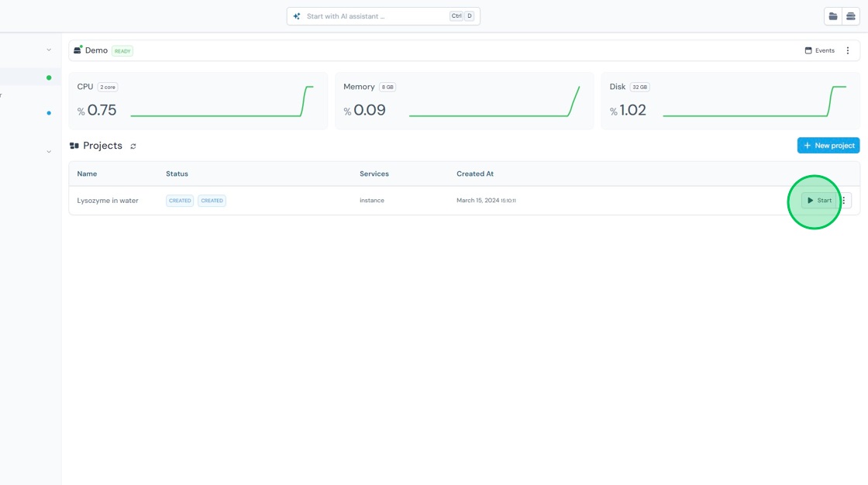
Task: Click the AI assistant sparkle icon
Action: (297, 16)
